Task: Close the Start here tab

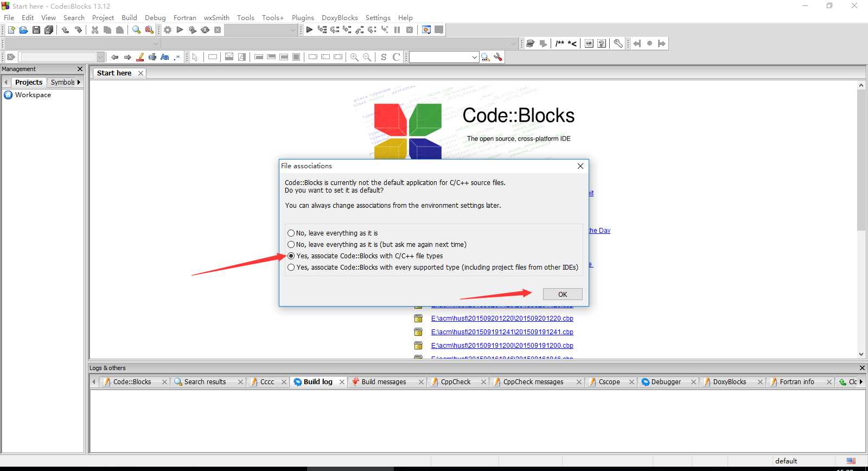Action: (141, 73)
